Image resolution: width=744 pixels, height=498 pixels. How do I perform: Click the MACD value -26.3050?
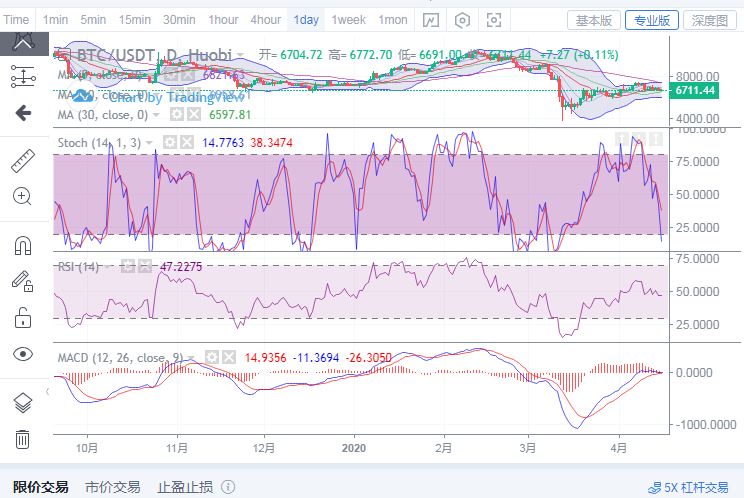coord(369,358)
